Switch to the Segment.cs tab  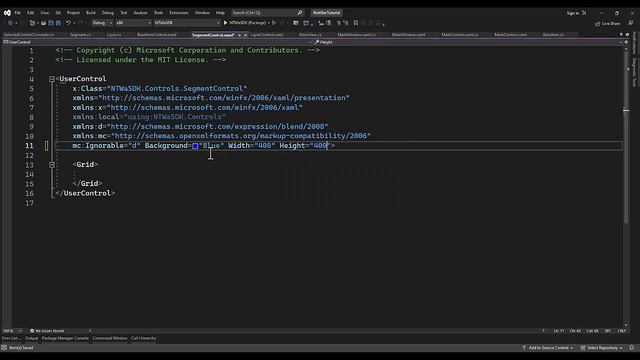point(81,35)
